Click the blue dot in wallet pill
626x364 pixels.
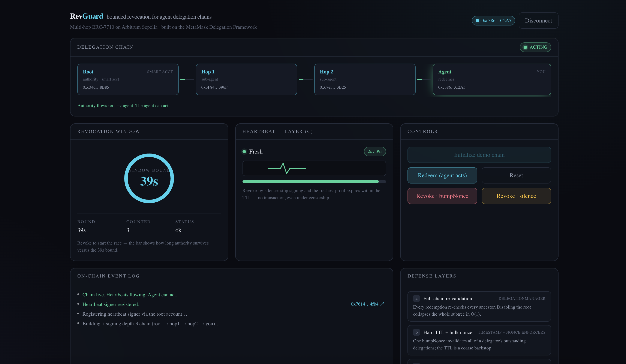click(x=477, y=21)
